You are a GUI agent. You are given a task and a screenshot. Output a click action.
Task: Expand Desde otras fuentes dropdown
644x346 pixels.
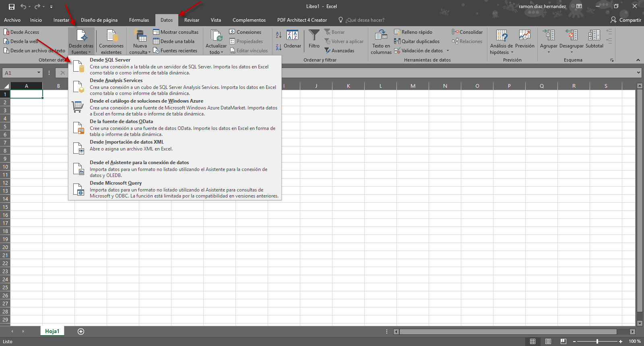pyautogui.click(x=81, y=42)
